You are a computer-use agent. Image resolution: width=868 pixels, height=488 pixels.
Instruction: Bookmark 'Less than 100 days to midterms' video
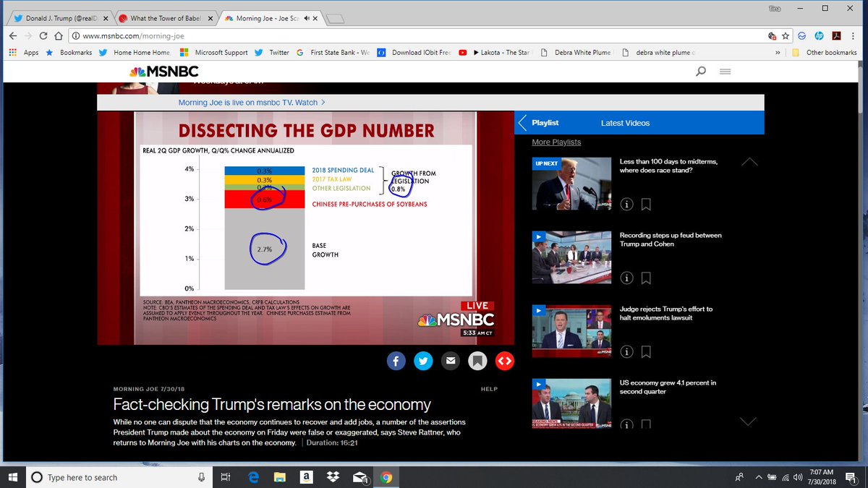(x=646, y=205)
